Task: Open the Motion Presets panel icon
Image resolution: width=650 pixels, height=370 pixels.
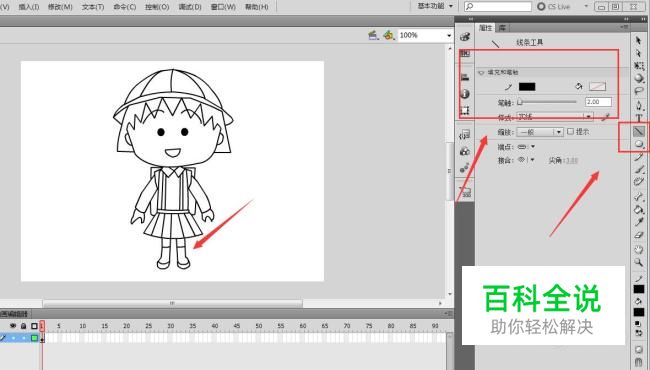Action: 465,168
